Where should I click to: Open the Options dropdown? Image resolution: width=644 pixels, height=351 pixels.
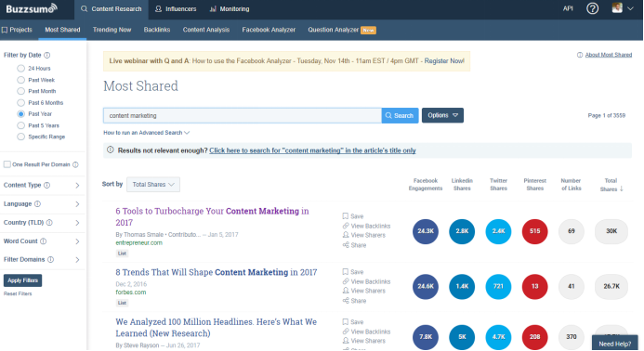point(442,115)
